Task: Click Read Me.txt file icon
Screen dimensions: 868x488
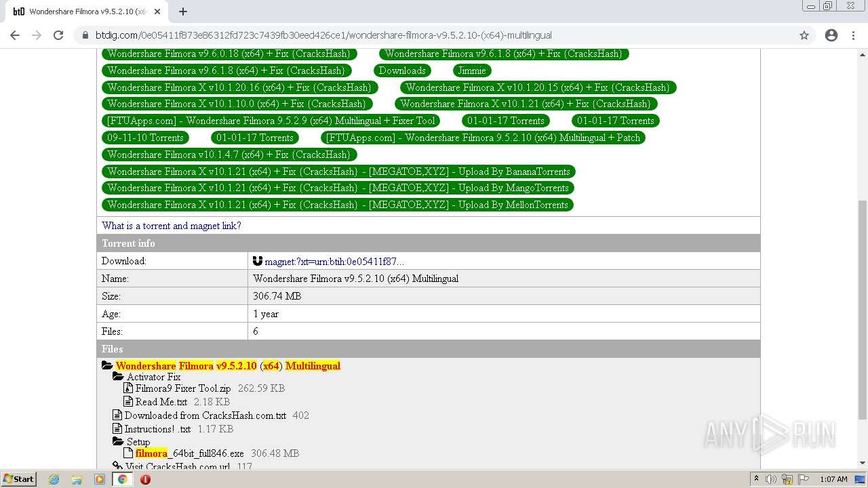Action: point(128,402)
